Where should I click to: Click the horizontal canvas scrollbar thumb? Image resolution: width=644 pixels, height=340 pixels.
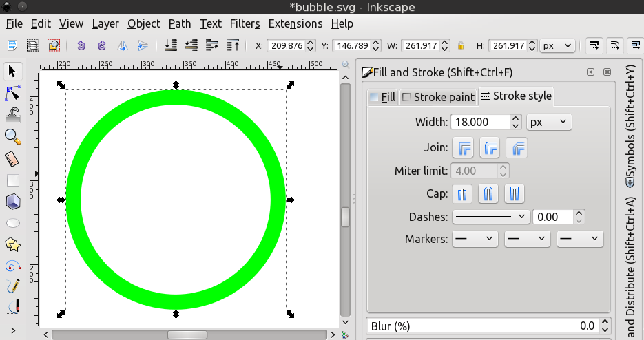187,334
